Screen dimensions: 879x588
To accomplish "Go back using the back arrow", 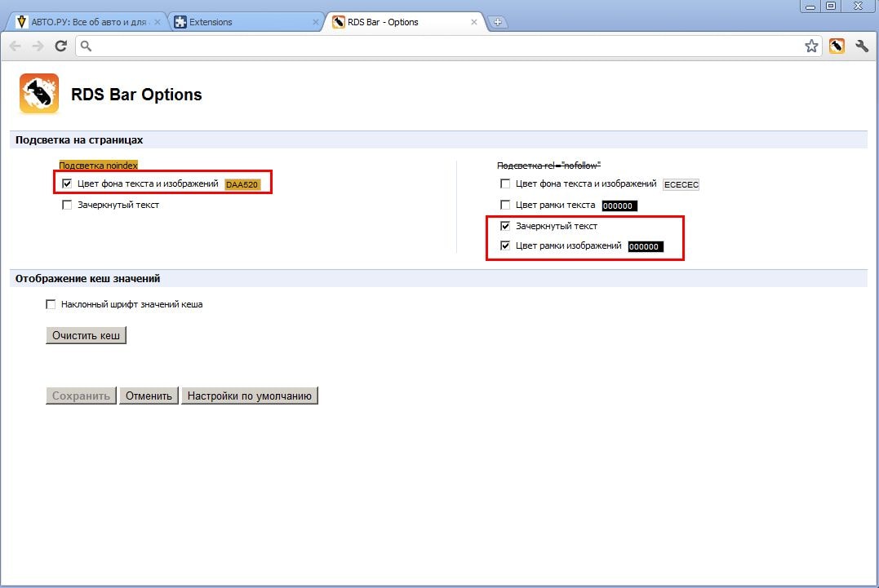I will click(x=16, y=46).
